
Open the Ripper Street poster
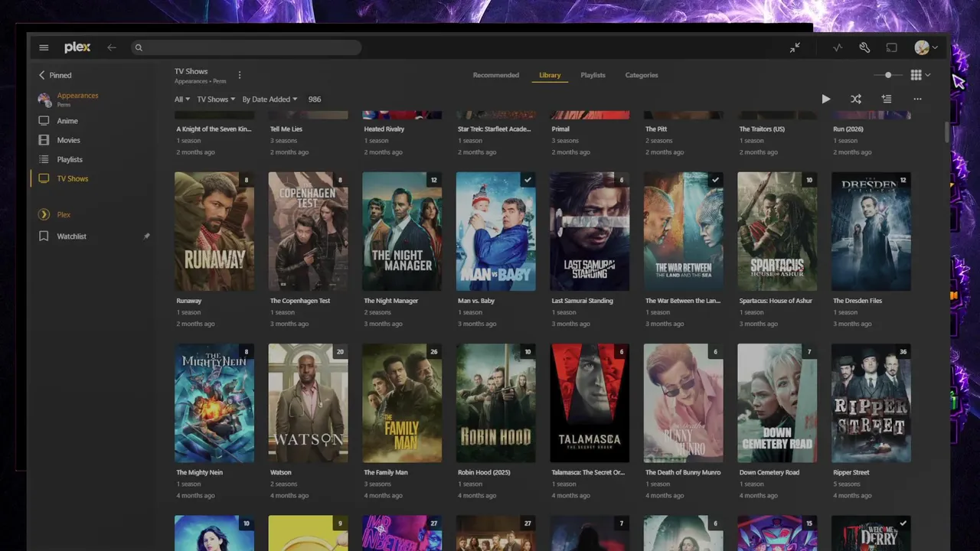(871, 403)
